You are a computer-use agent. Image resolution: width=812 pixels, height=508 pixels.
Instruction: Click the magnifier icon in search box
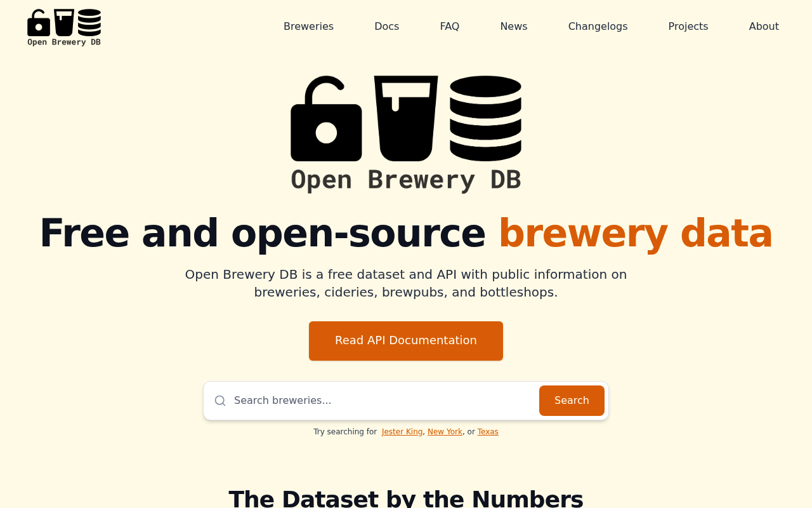220,401
